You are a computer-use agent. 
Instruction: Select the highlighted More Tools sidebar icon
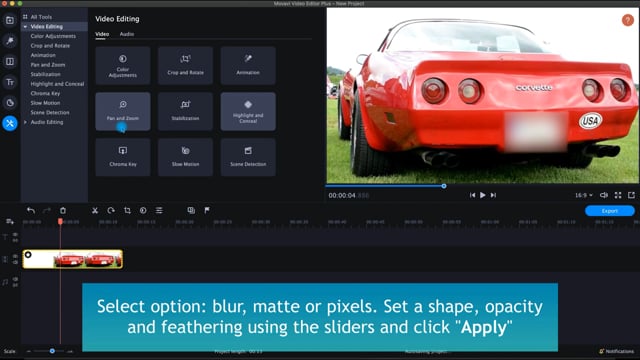10,123
